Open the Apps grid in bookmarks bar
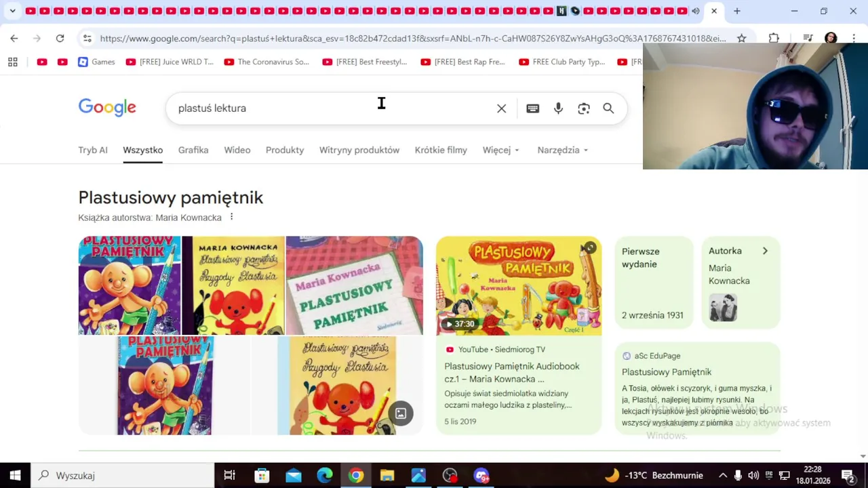Viewport: 868px width, 488px height. pyautogui.click(x=12, y=62)
